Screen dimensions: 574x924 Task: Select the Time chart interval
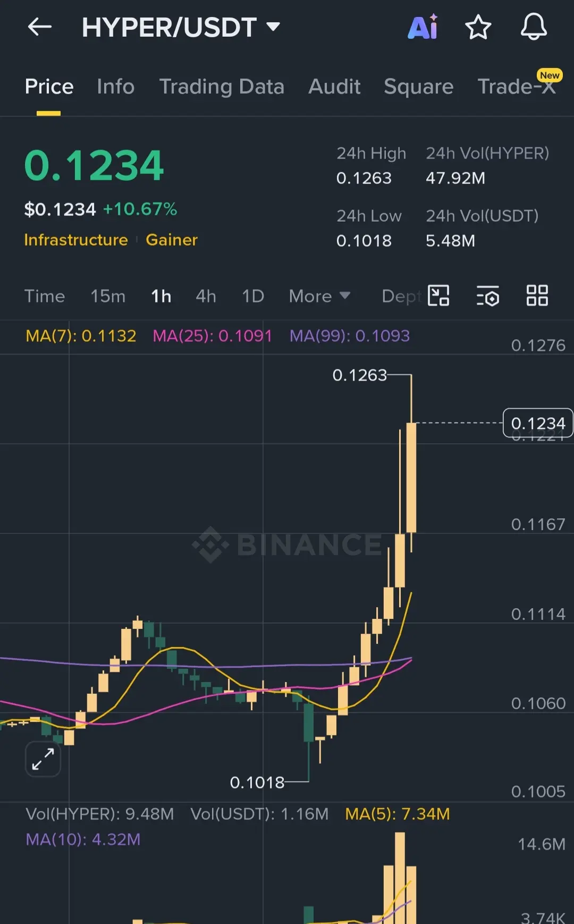[x=45, y=296]
